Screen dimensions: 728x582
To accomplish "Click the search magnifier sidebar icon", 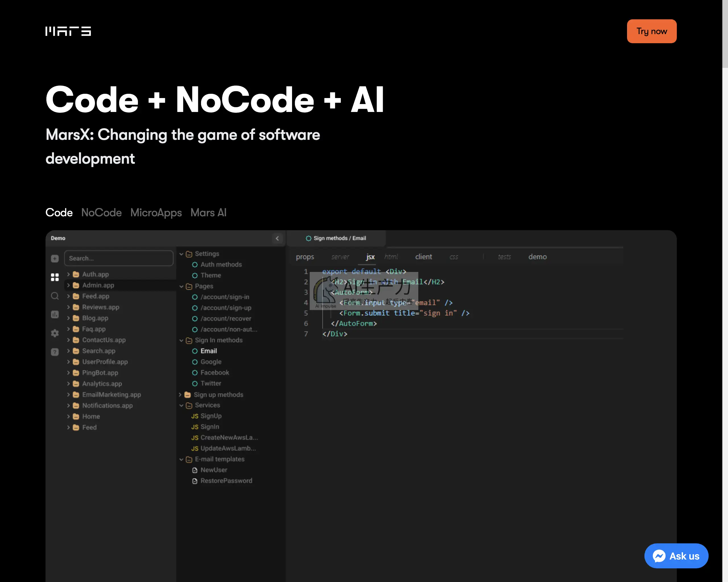I will point(55,296).
